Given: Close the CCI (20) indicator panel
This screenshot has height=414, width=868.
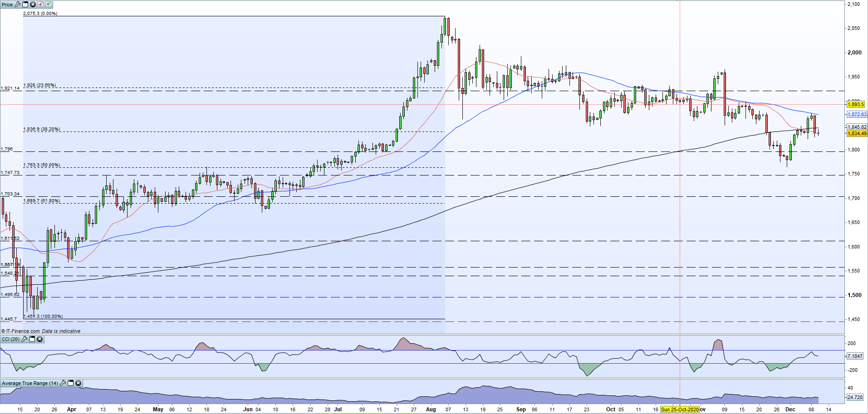Looking at the screenshot, I should pos(39,339).
